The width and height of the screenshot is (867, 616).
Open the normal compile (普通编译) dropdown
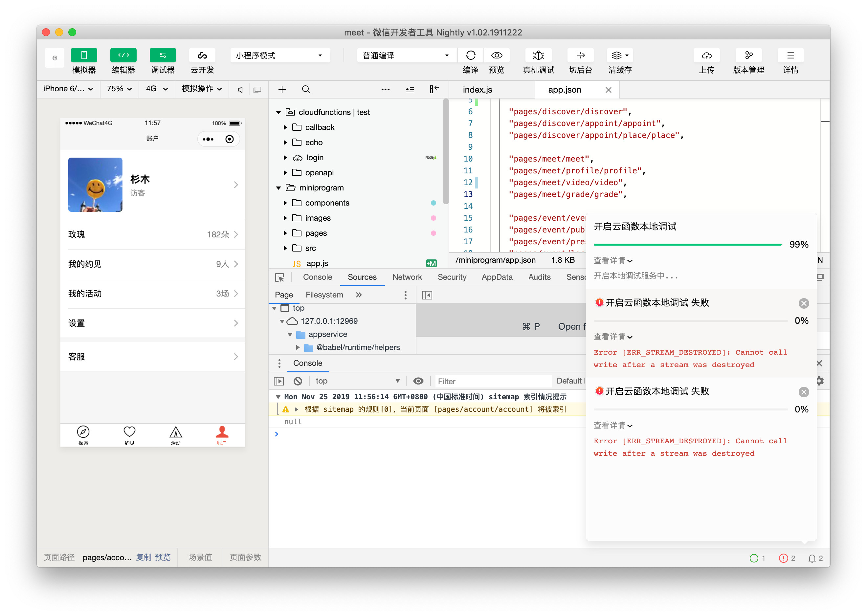pos(407,55)
